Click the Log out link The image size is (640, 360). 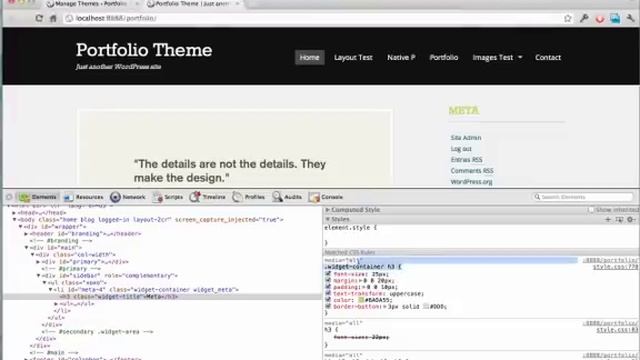tap(461, 149)
